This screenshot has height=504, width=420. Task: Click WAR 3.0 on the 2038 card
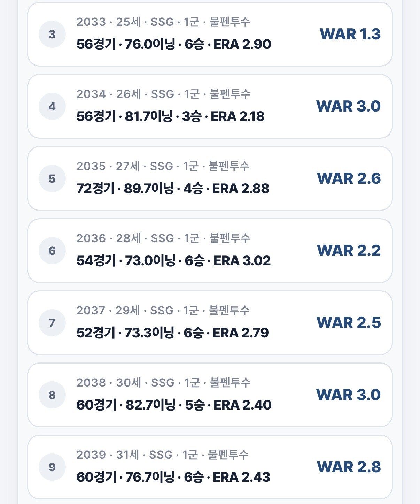click(348, 395)
